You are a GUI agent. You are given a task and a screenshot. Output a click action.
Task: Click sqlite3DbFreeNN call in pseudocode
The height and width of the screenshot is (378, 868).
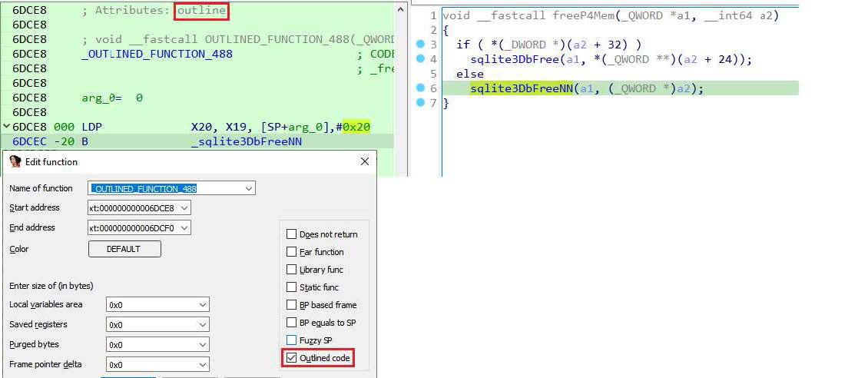click(x=521, y=88)
